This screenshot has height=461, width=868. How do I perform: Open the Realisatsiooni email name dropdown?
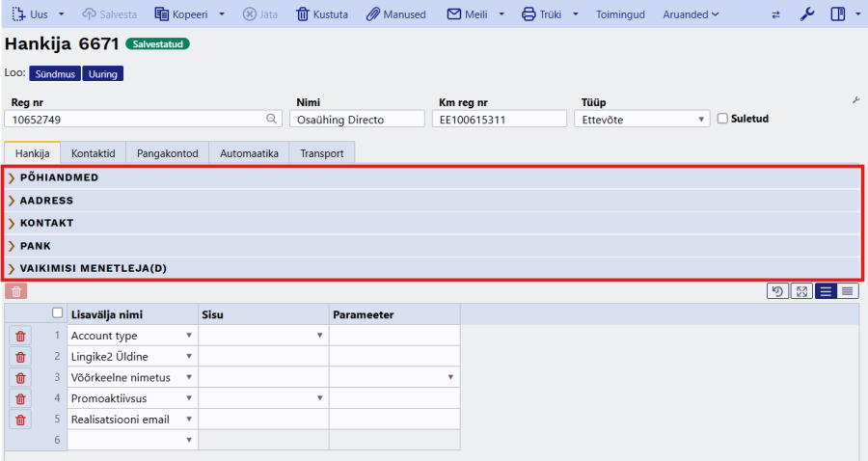pyautogui.click(x=189, y=419)
